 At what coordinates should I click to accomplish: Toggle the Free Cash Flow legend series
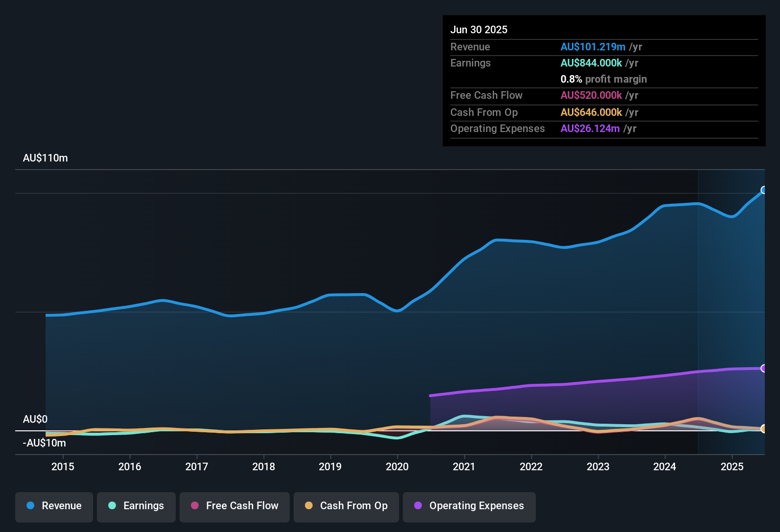point(235,506)
